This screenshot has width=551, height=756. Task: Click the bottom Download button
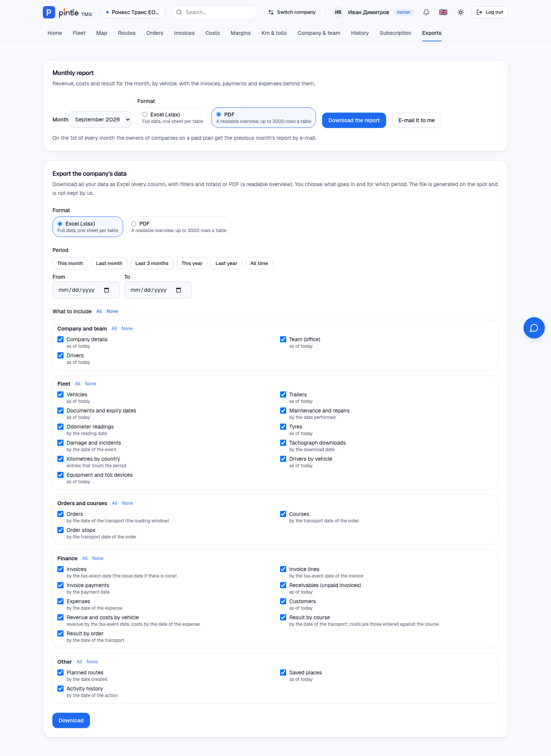(x=71, y=720)
